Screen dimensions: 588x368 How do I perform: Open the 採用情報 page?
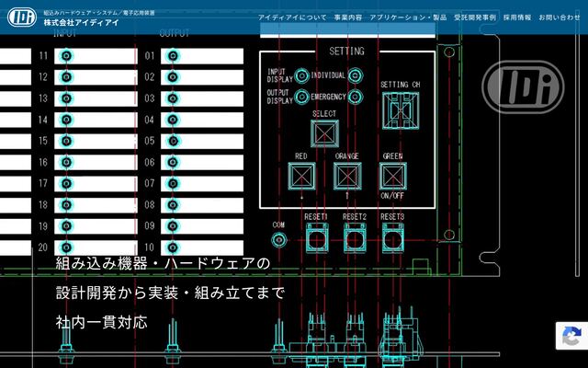[517, 17]
